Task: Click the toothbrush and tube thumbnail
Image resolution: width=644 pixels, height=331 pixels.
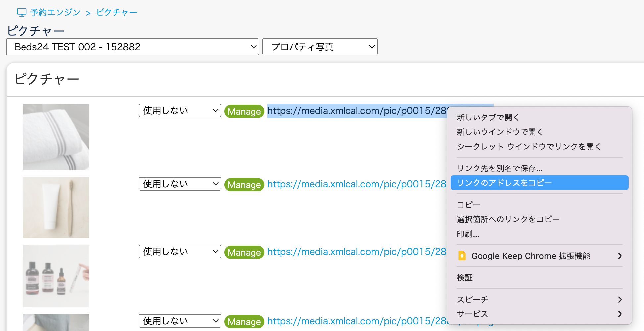Action: (x=56, y=208)
